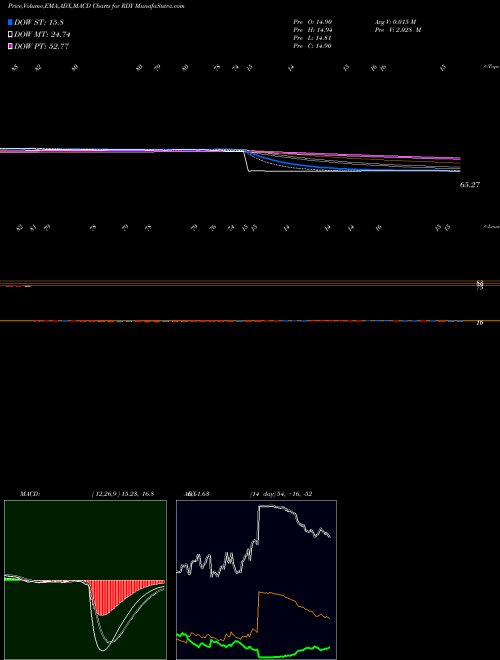Screen dimensions: 500x660
Task: Click the 'Pre H: 14.94' high value
Action: tap(313, 30)
